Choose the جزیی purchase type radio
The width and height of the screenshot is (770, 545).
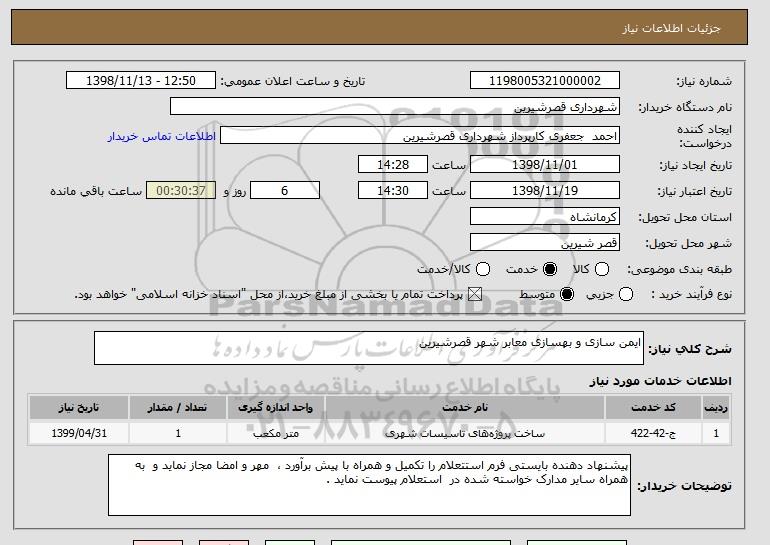click(626, 295)
